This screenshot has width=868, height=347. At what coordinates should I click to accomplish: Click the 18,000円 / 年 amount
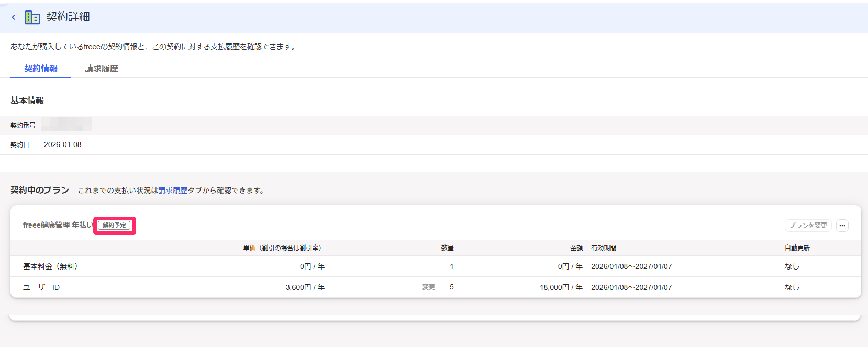click(561, 287)
